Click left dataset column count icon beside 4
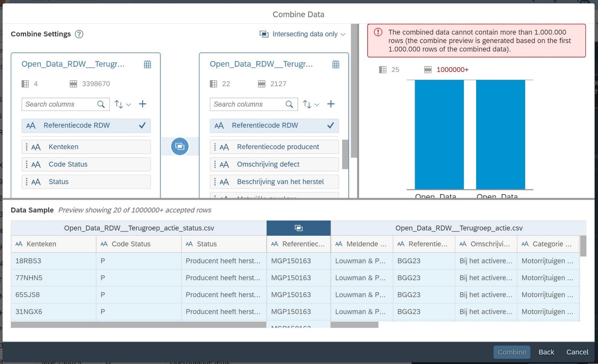Screen dimensions: 598x364 [25, 84]
